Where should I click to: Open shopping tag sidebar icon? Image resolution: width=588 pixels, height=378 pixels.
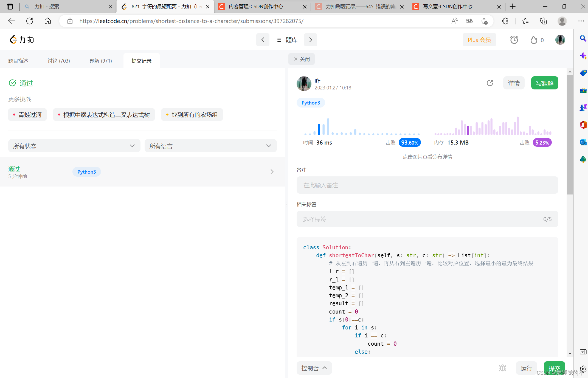(x=583, y=73)
